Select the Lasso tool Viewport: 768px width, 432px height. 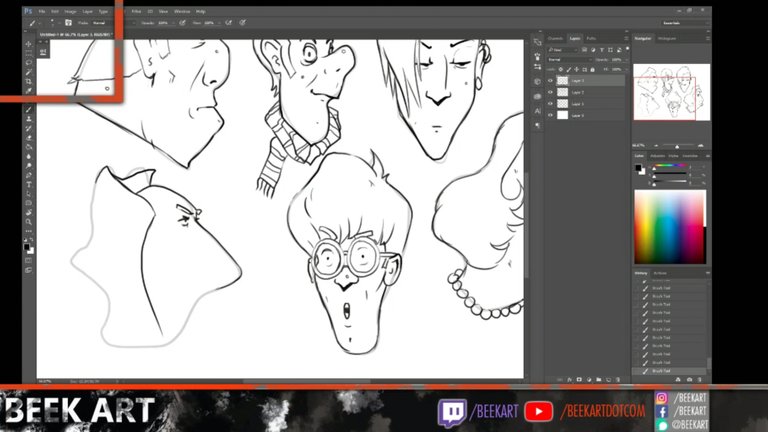29,62
